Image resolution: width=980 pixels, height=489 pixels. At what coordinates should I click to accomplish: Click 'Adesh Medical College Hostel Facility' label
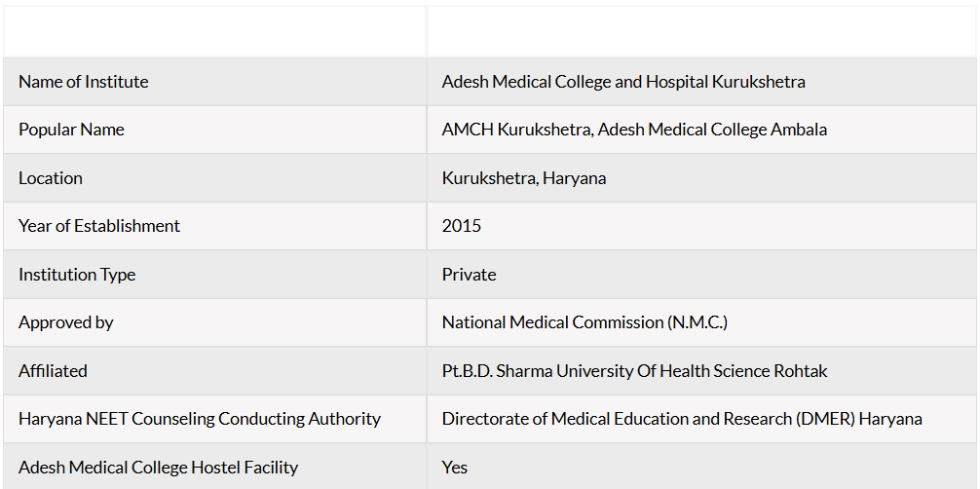pyautogui.click(x=158, y=468)
